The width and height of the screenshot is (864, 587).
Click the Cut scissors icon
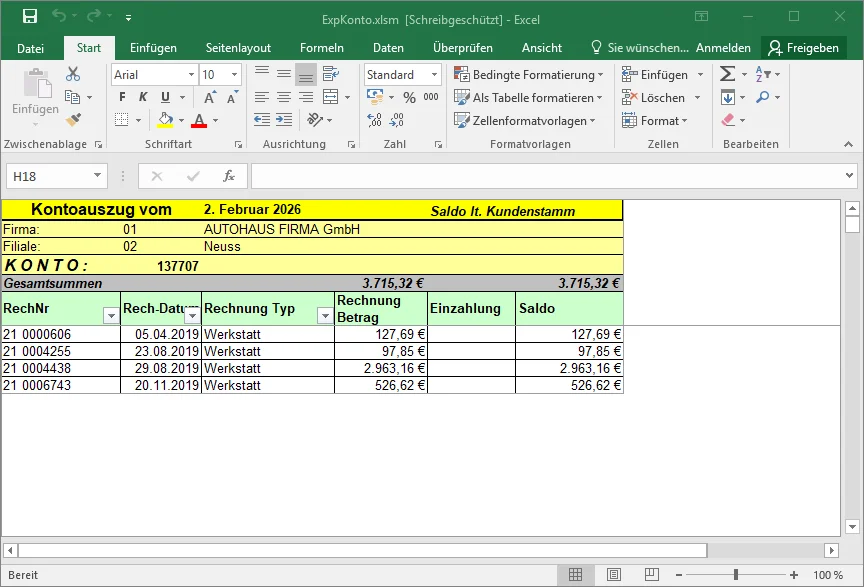pyautogui.click(x=73, y=74)
